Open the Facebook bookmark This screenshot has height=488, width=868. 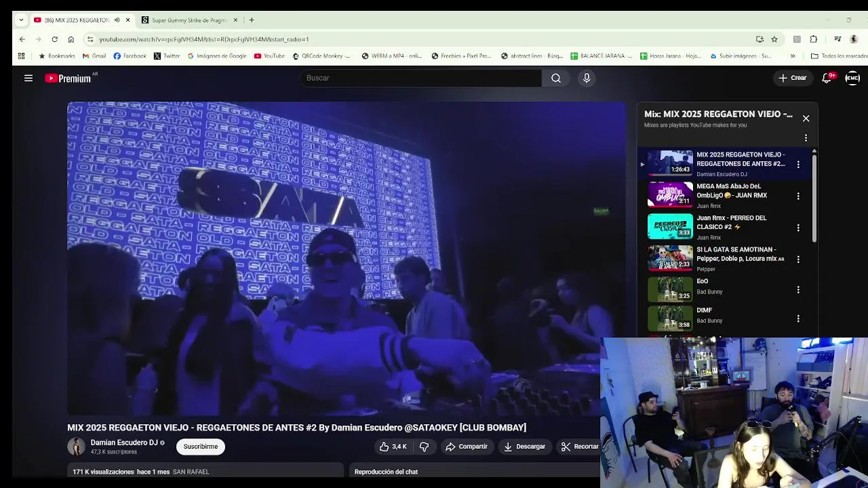click(130, 56)
